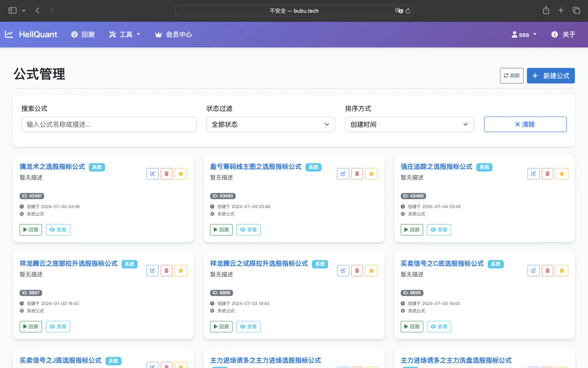Image resolution: width=588 pixels, height=368 pixels.
Task: Run 回测 on 擒龙术之选股指标公式
Action: tap(31, 230)
